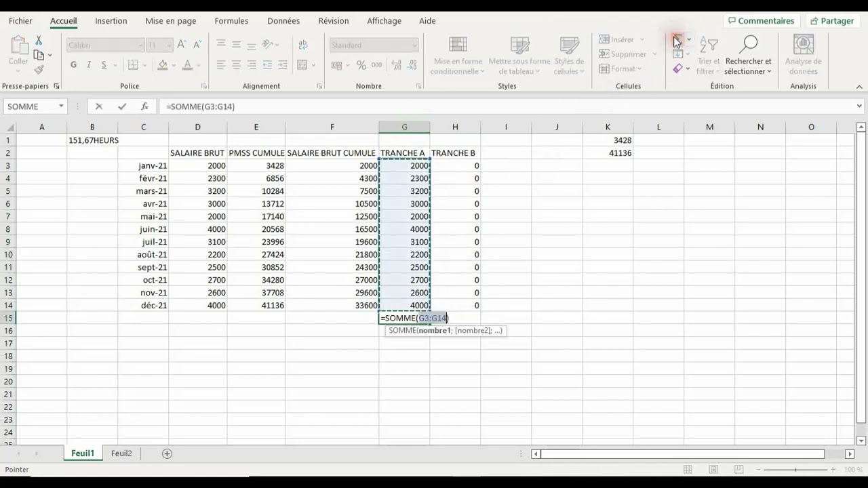The image size is (868, 488).
Task: Click the align right icon
Action: [x=252, y=65]
